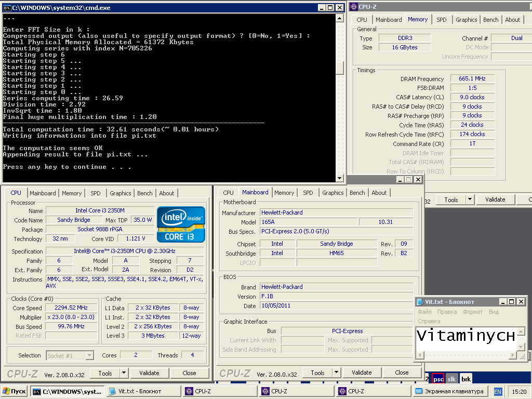Select the CPU tab in the Mainboard window
The height and width of the screenshot is (399, 532).
click(229, 193)
